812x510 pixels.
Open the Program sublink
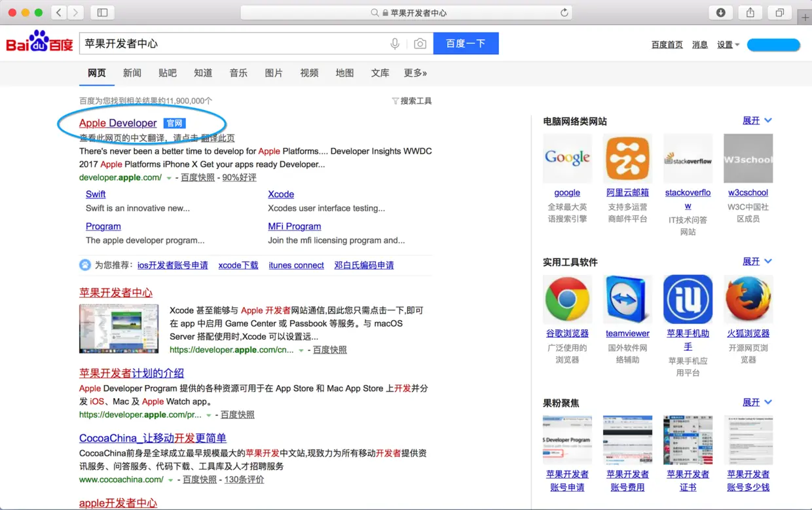click(x=103, y=227)
